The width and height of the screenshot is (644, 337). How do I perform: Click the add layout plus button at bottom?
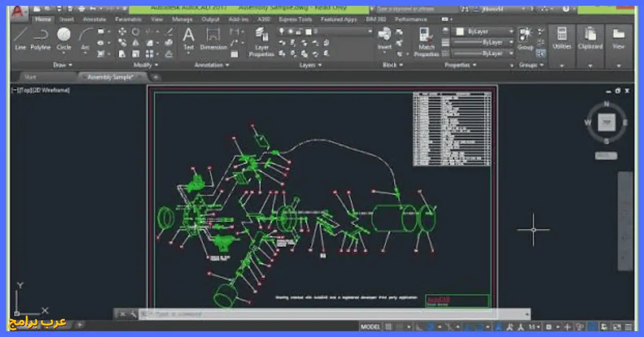pos(80,324)
